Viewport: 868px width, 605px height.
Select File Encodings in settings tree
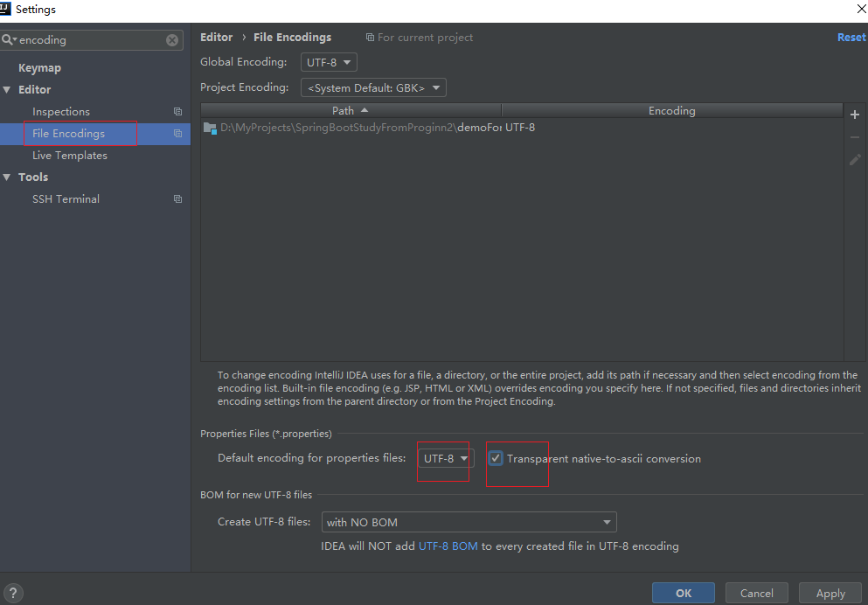pyautogui.click(x=69, y=134)
